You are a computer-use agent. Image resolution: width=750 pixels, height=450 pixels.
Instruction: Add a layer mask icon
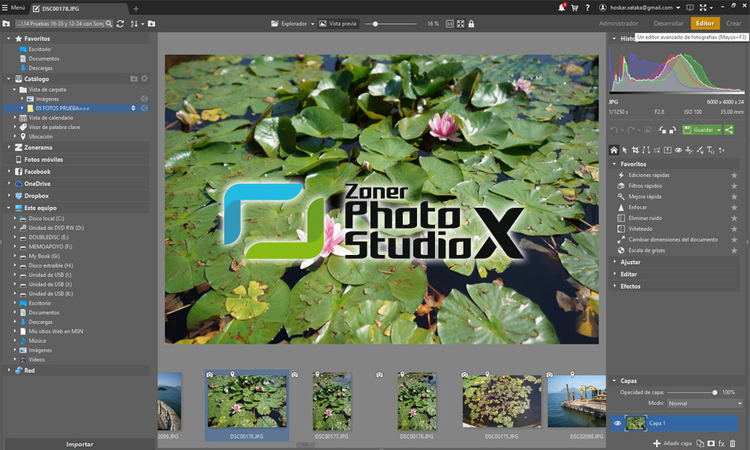point(711,443)
